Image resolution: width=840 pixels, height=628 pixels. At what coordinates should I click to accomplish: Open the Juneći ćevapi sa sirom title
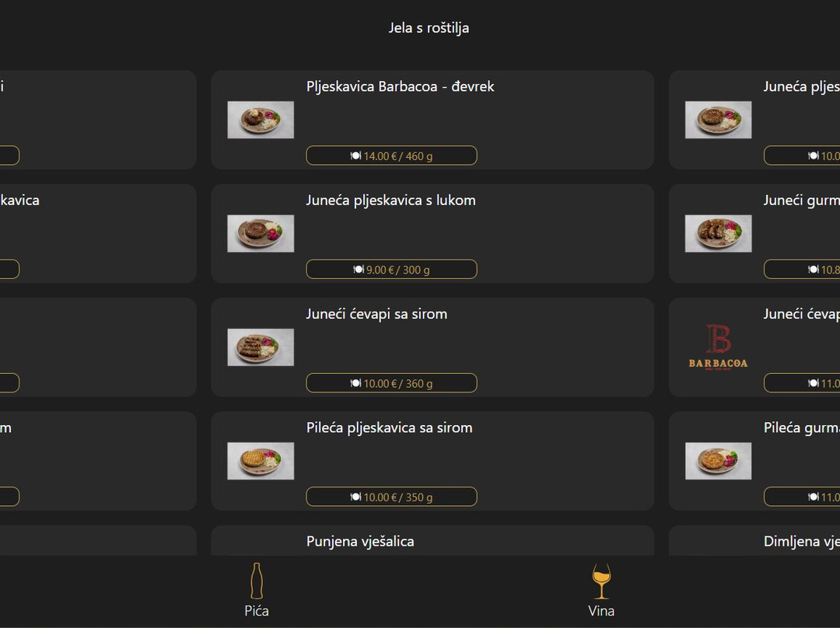(376, 314)
